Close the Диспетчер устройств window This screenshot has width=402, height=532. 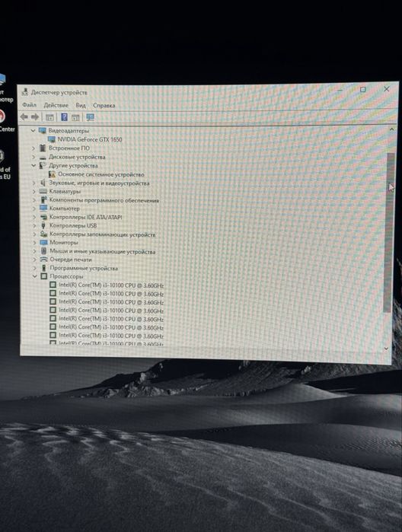click(386, 89)
